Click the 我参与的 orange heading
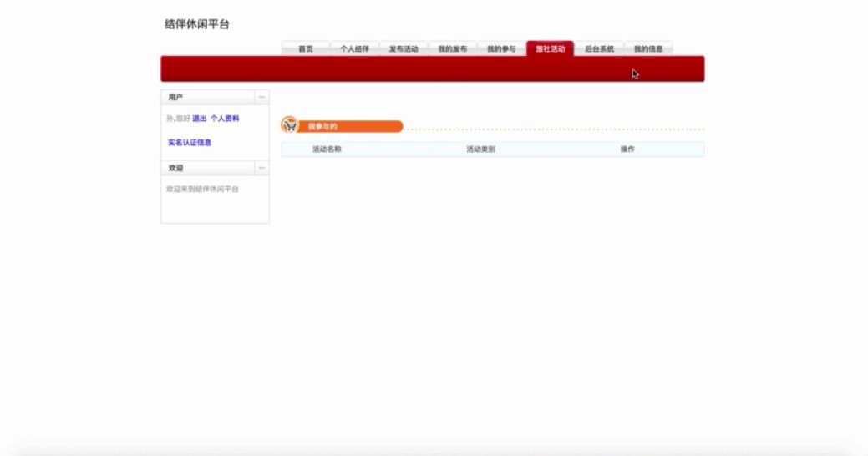 coord(322,127)
